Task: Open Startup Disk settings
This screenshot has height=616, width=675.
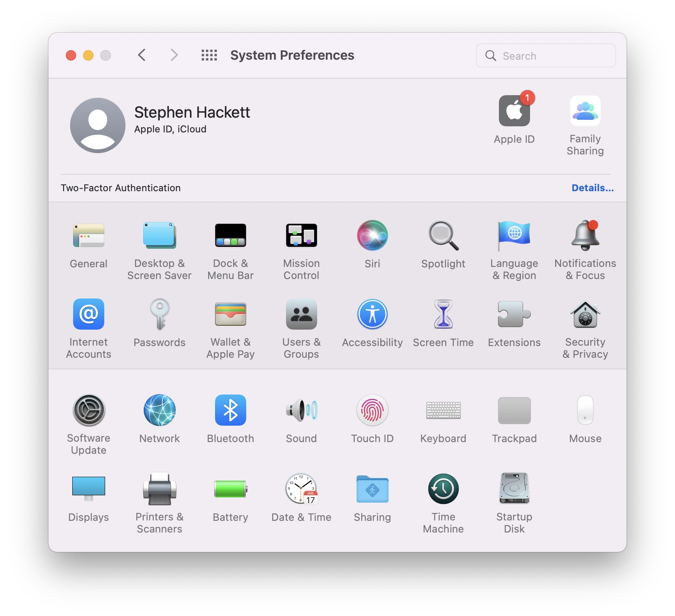Action: [514, 489]
